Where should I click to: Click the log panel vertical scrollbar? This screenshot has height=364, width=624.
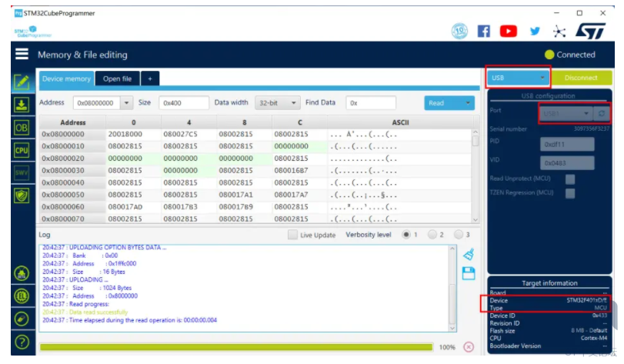coord(452,289)
